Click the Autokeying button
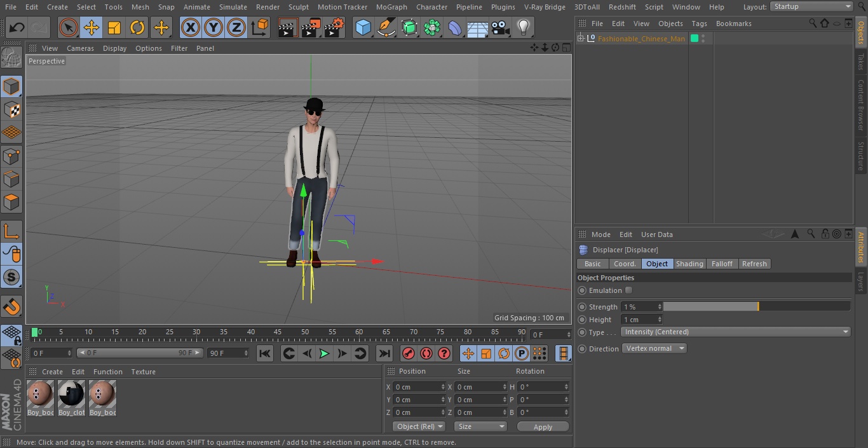The height and width of the screenshot is (448, 868). point(426,353)
